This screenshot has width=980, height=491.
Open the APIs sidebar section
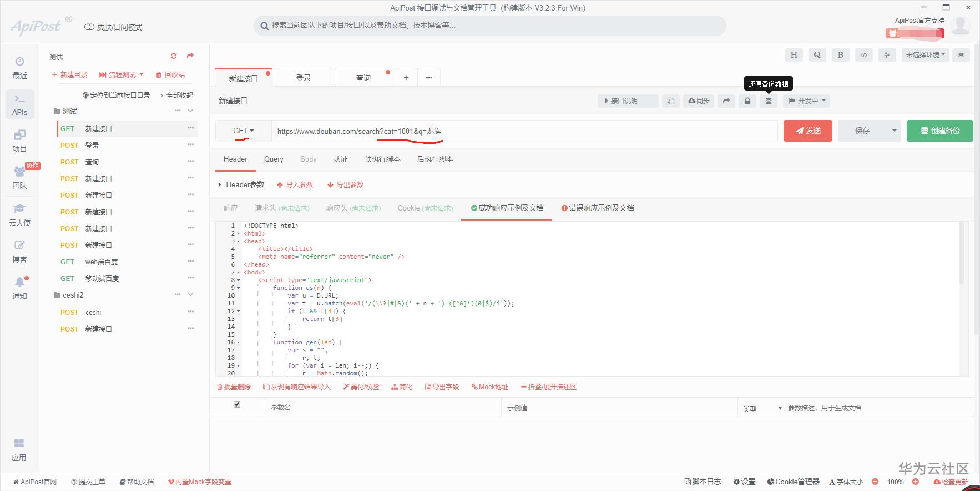click(x=19, y=104)
